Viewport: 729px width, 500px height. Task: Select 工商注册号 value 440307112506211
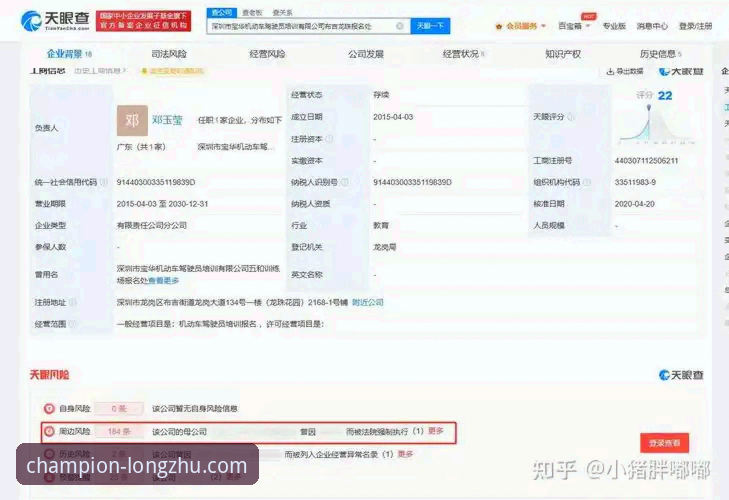point(646,160)
